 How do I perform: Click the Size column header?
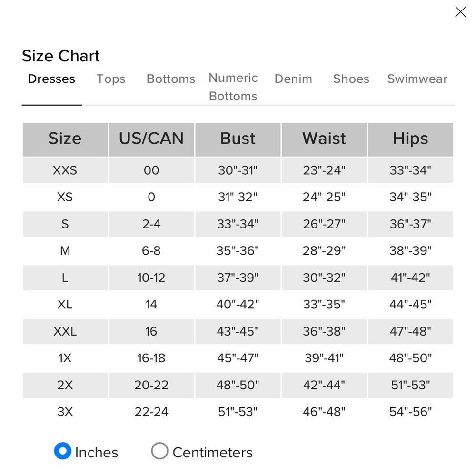coord(65,139)
